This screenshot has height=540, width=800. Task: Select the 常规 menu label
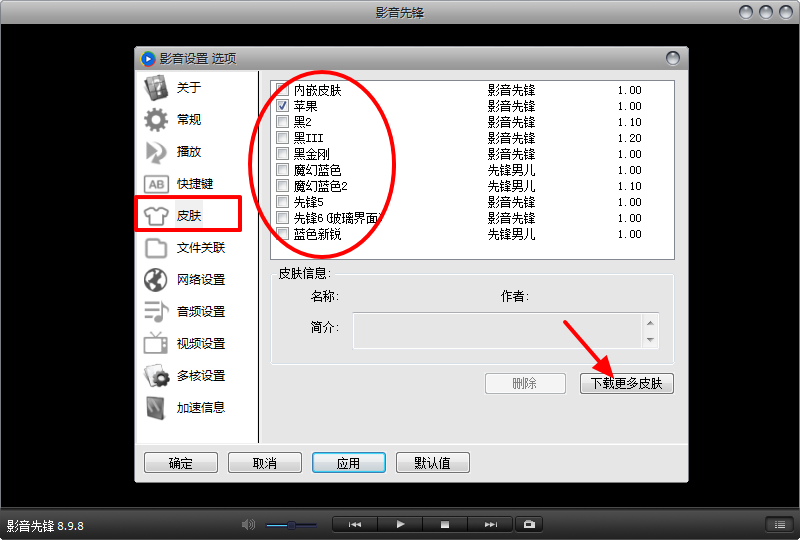click(189, 120)
